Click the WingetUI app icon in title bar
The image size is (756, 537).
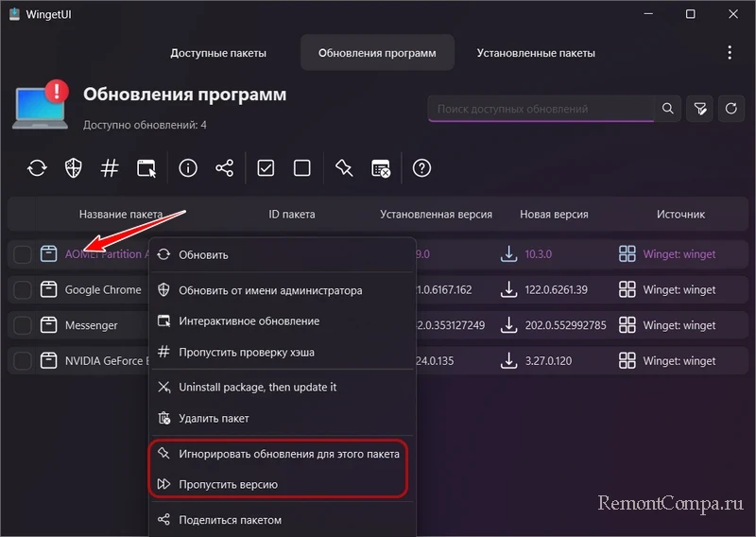[x=14, y=14]
